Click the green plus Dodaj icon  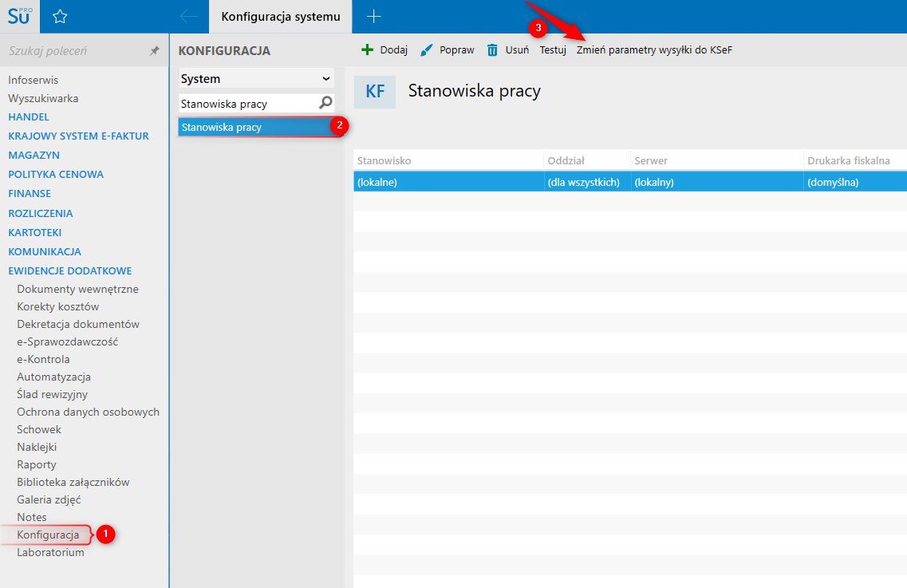(x=367, y=49)
